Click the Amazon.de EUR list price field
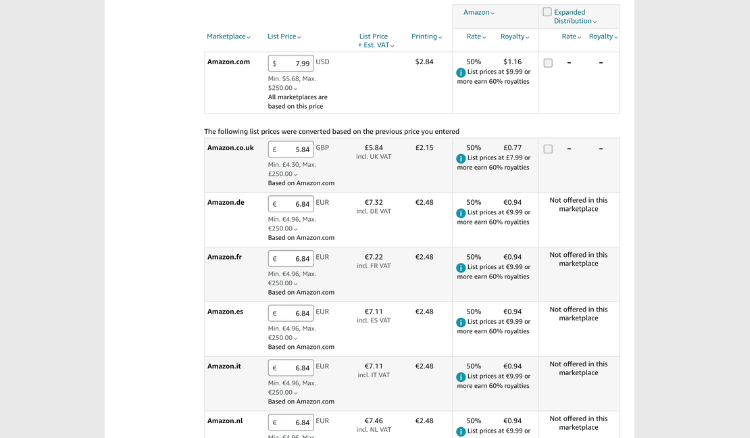The image size is (750, 438). (x=291, y=204)
